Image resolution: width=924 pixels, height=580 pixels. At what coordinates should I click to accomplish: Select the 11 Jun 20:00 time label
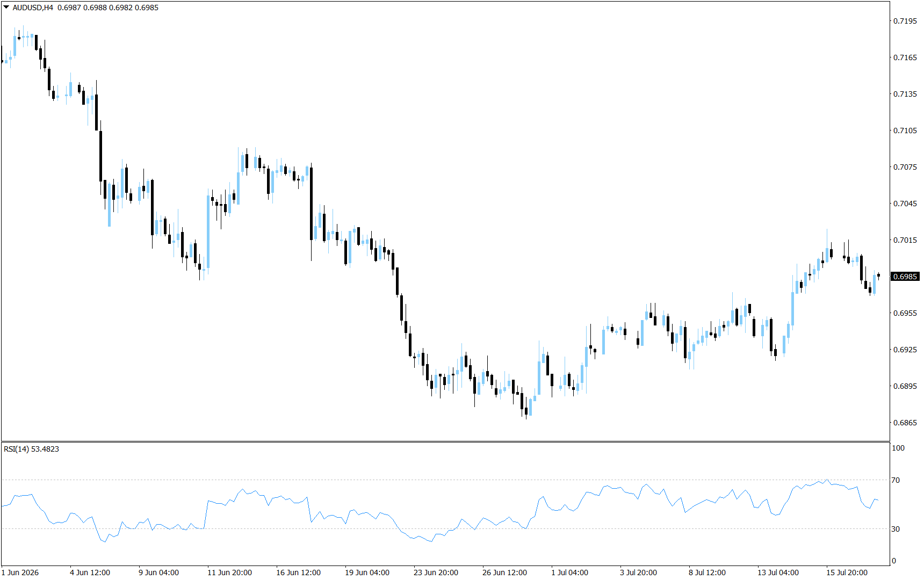click(229, 572)
